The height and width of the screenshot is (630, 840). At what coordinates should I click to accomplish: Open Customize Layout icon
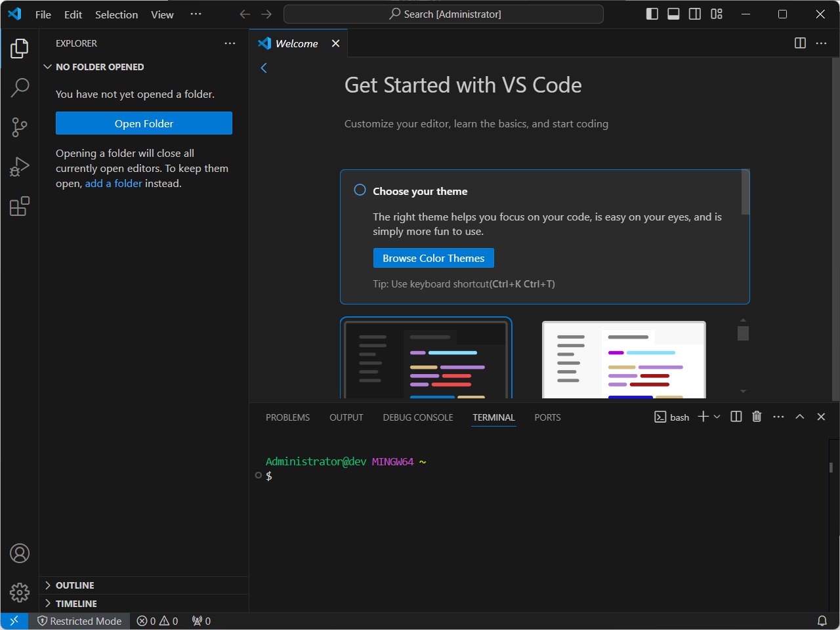tap(717, 14)
